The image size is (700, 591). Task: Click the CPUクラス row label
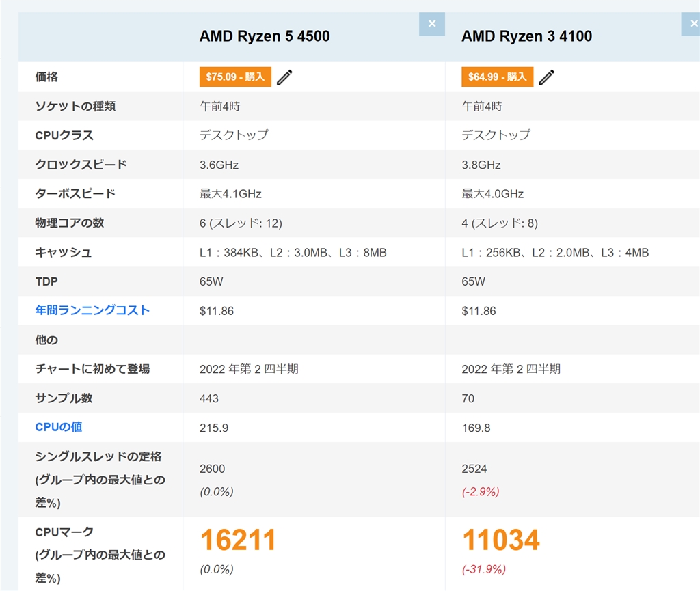(x=64, y=135)
